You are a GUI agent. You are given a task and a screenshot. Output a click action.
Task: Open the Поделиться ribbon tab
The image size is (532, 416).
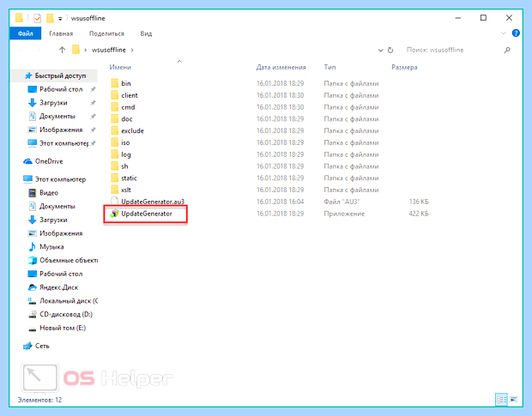click(x=106, y=33)
